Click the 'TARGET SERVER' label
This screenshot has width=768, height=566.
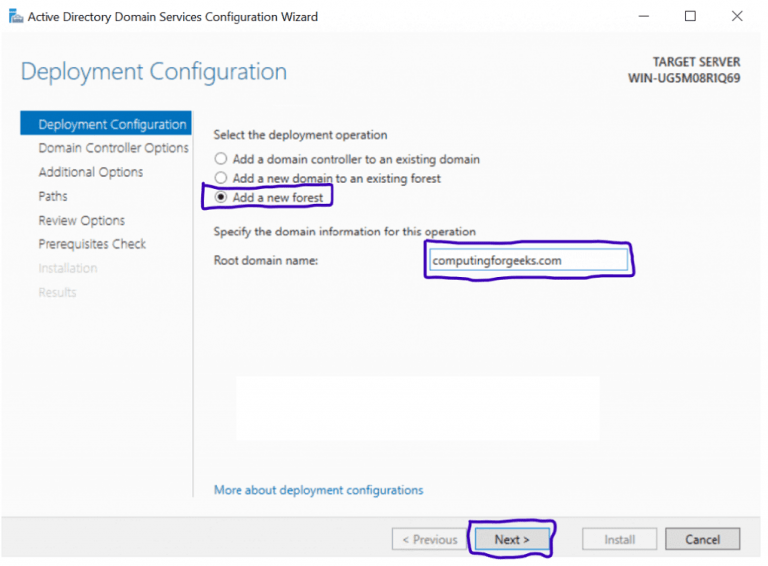696,62
